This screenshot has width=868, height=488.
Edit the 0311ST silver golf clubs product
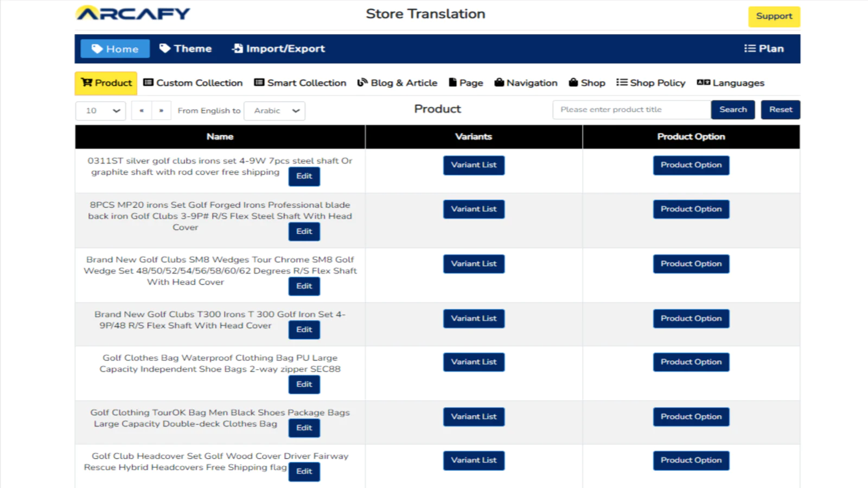tap(304, 176)
